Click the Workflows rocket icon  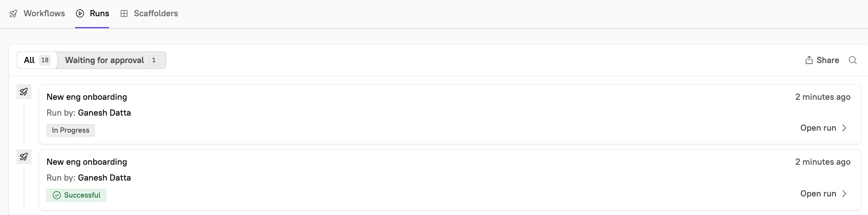[x=13, y=14]
